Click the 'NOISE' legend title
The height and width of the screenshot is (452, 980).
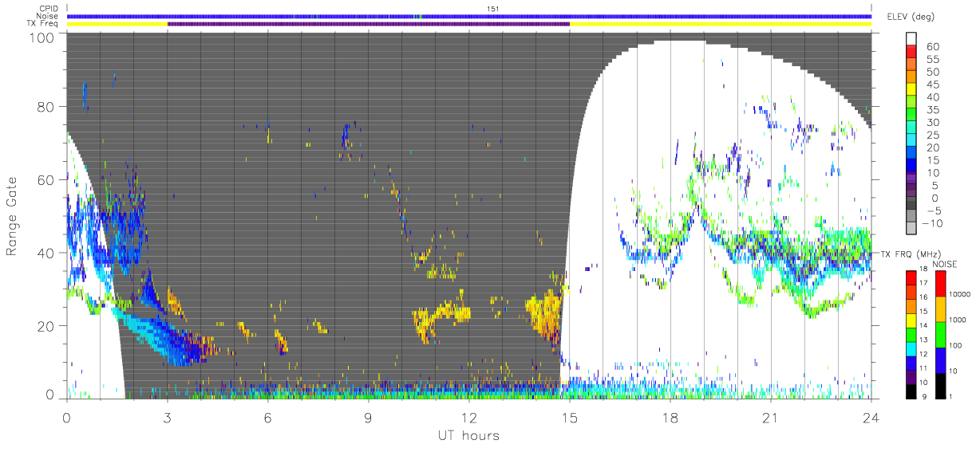coord(945,263)
